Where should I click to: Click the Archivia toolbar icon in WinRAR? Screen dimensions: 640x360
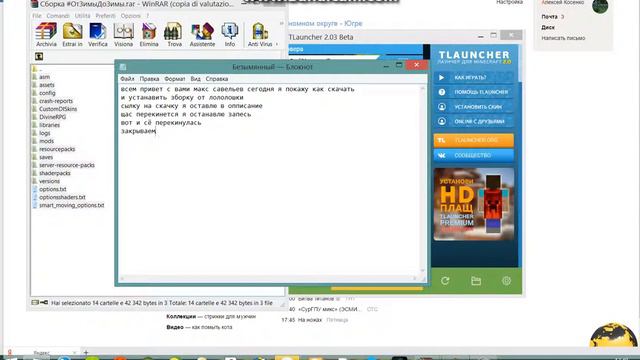coord(46,34)
